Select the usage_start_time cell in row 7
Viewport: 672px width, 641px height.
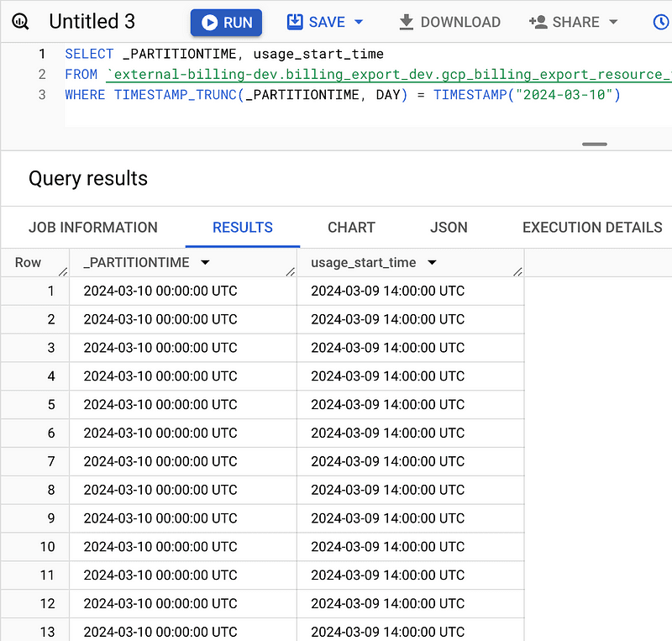coord(411,461)
